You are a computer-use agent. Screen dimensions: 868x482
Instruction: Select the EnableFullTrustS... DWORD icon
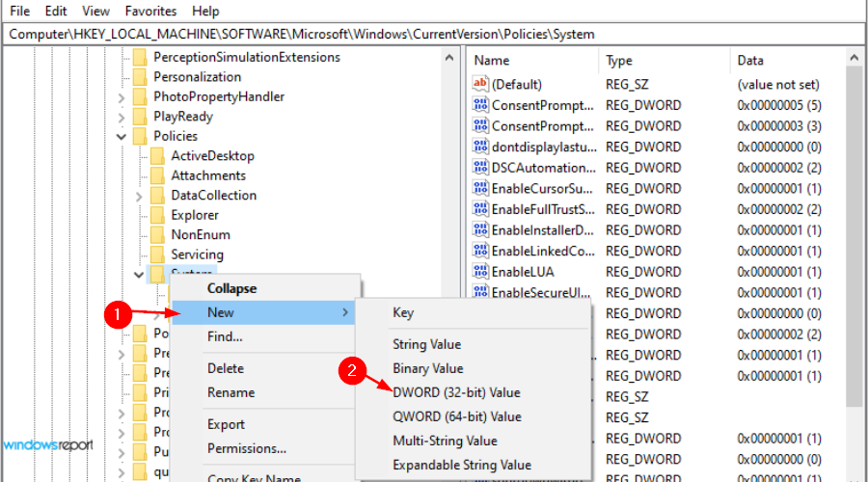[x=480, y=209]
